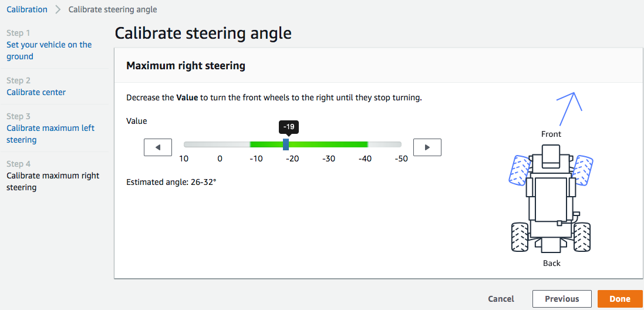Viewport: 644px width, 310px height.
Task: Click the front right wheel in diagram
Action: (582, 170)
